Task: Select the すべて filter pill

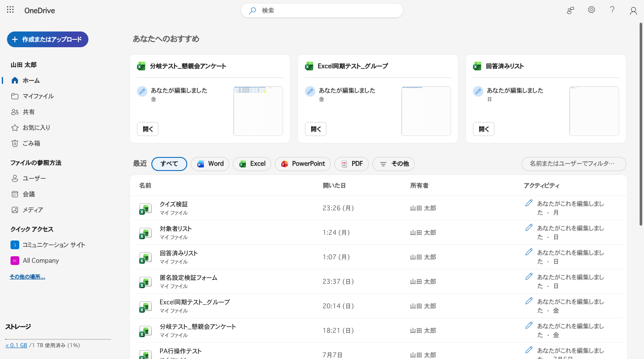Action: point(169,164)
